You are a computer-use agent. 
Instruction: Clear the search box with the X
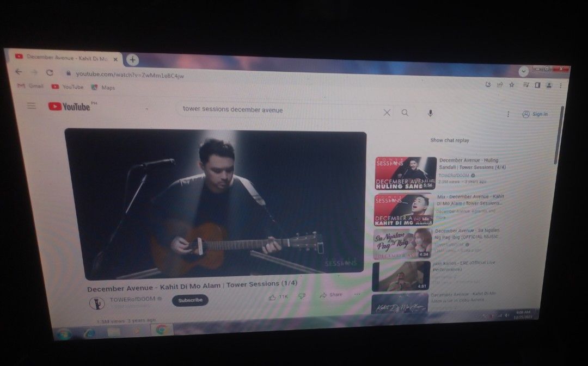387,113
